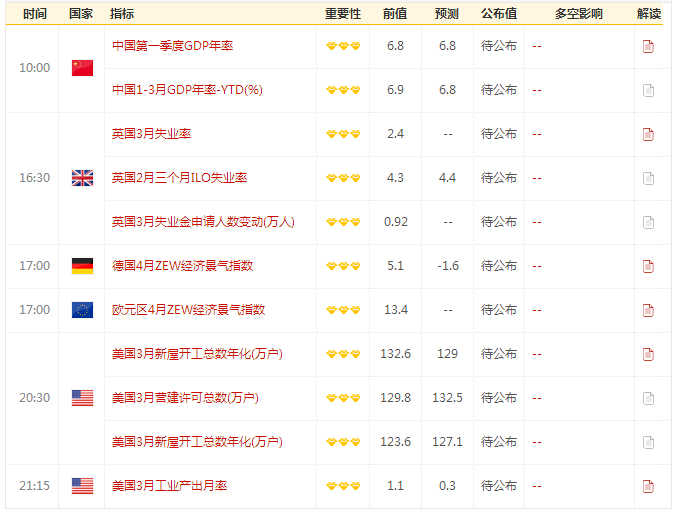Screen dimensions: 675x512
Task: Click the previous value 5.1
Action: point(395,266)
